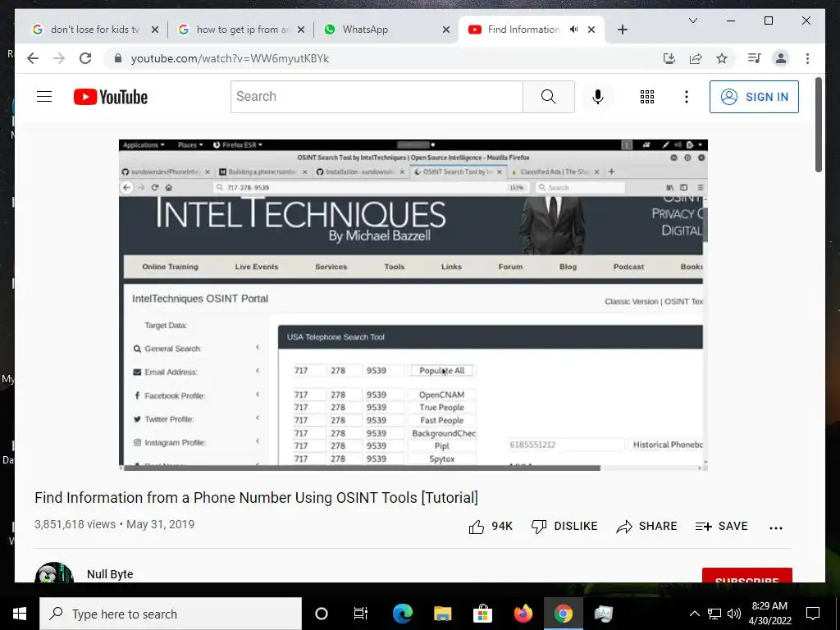The width and height of the screenshot is (840, 630).
Task: Open the notifications action center
Action: click(813, 614)
